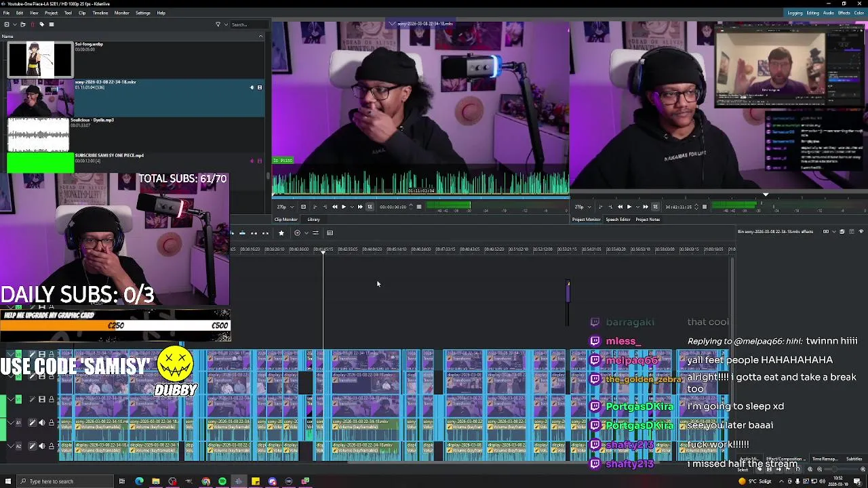868x488 pixels.
Task: Open the bin filter dropdown arrow
Action: pyautogui.click(x=224, y=24)
